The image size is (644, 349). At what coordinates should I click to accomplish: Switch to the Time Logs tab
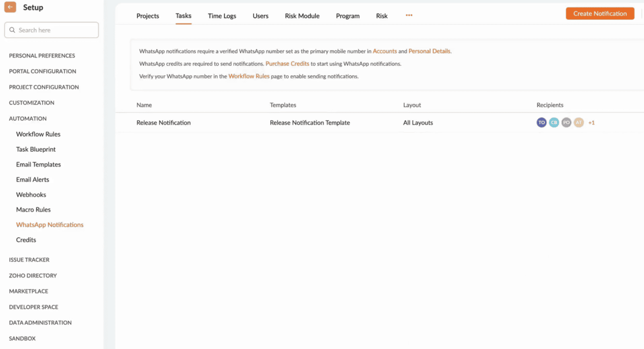(222, 16)
